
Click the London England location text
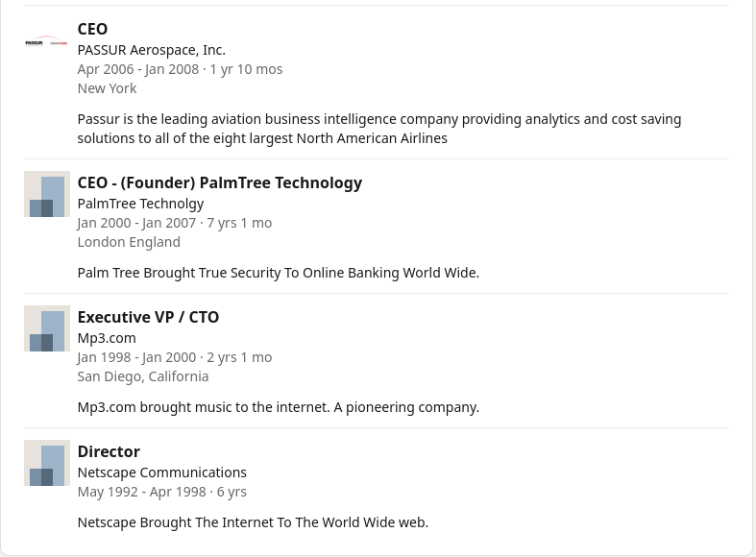129,241
